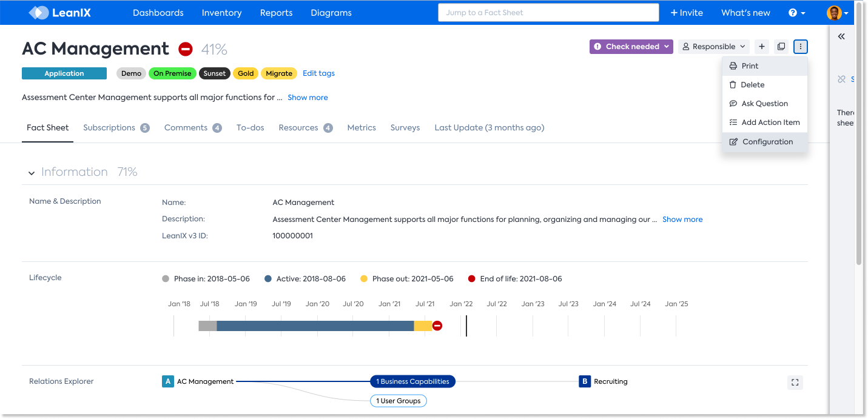Expand 1 User Groups relation node
The width and height of the screenshot is (868, 419).
point(399,401)
